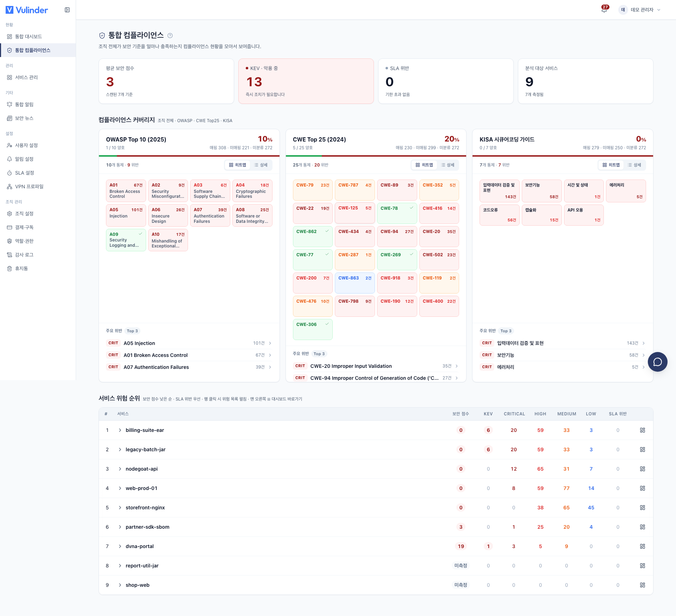Open A07 Authentication Failures violation row
Screen dimensions: 676x616
click(189, 367)
